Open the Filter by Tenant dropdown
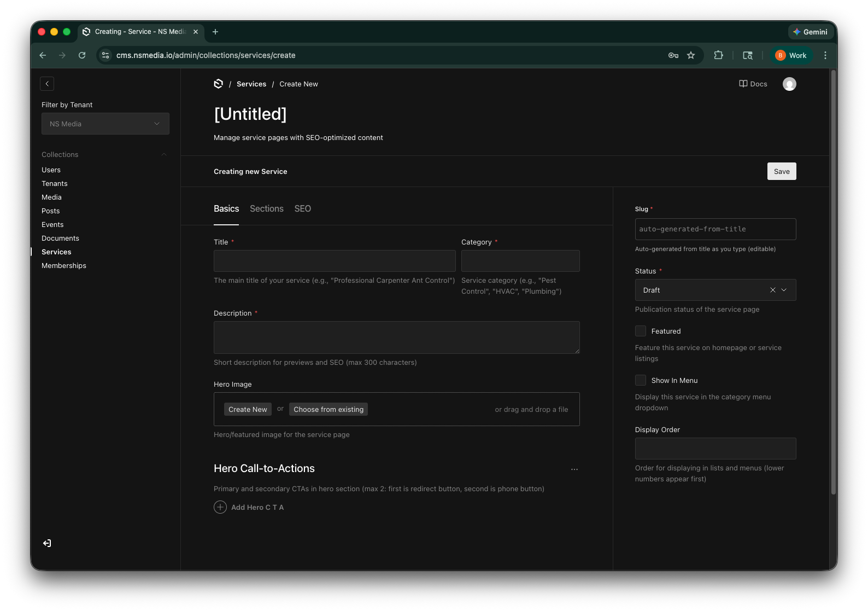The width and height of the screenshot is (868, 611). click(x=105, y=124)
